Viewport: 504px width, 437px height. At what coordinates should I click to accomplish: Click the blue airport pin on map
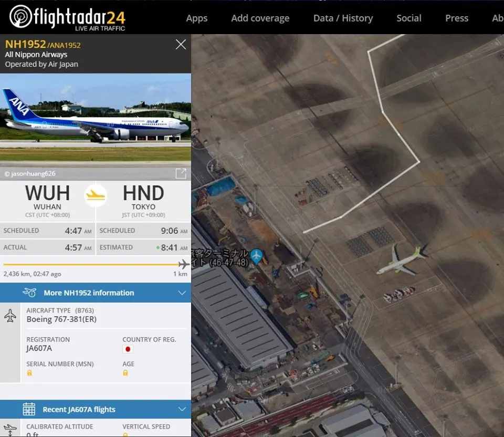click(x=256, y=257)
